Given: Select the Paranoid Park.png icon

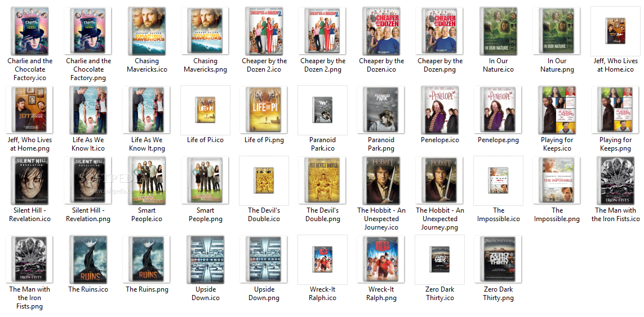Looking at the screenshot, I should (381, 109).
